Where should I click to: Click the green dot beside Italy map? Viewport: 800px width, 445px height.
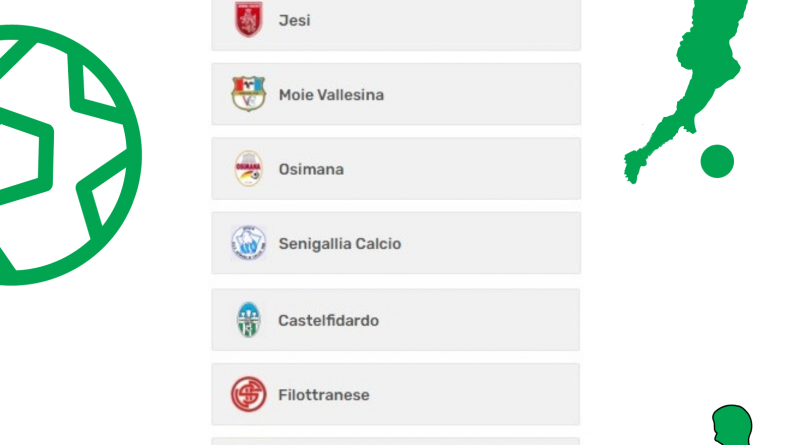(x=717, y=161)
